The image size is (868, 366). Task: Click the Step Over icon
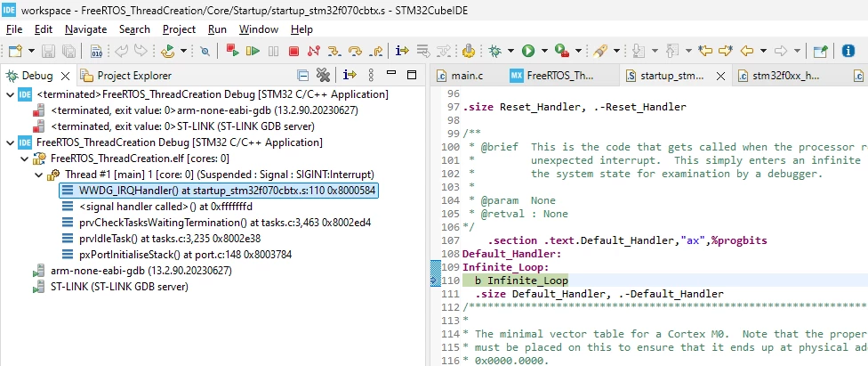click(354, 51)
